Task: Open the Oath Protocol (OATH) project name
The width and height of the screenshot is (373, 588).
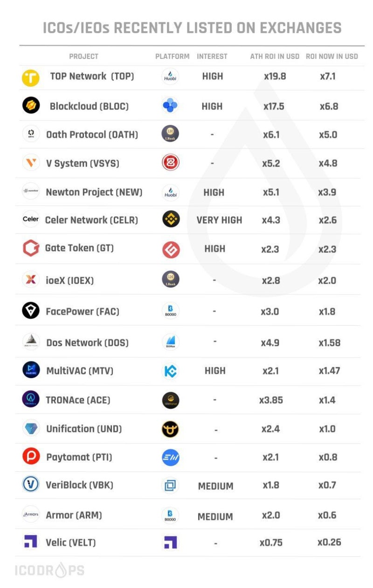Action: pos(92,135)
